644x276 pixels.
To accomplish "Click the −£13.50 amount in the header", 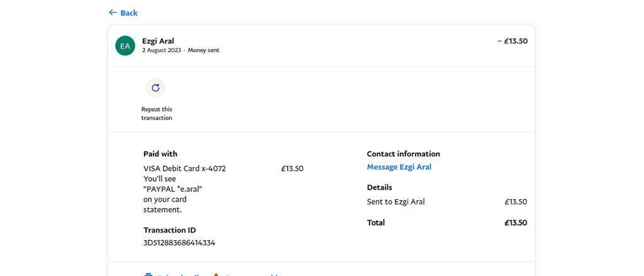I will tap(513, 41).
